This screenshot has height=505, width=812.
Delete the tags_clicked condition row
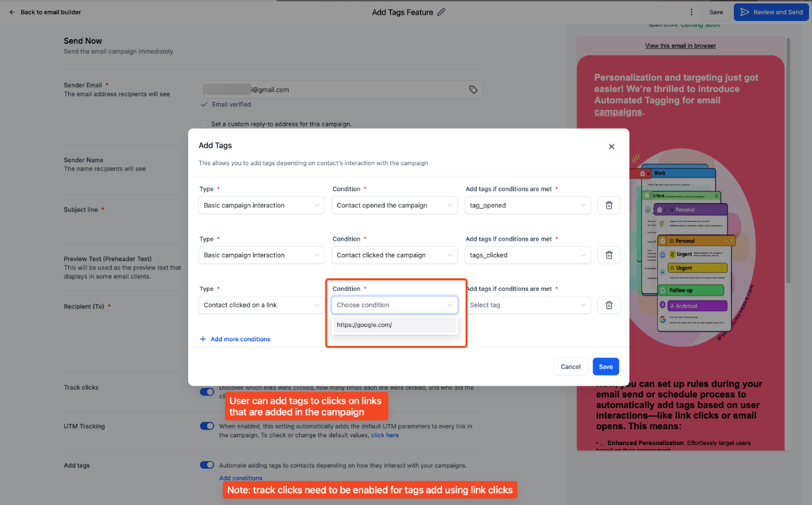click(x=608, y=255)
